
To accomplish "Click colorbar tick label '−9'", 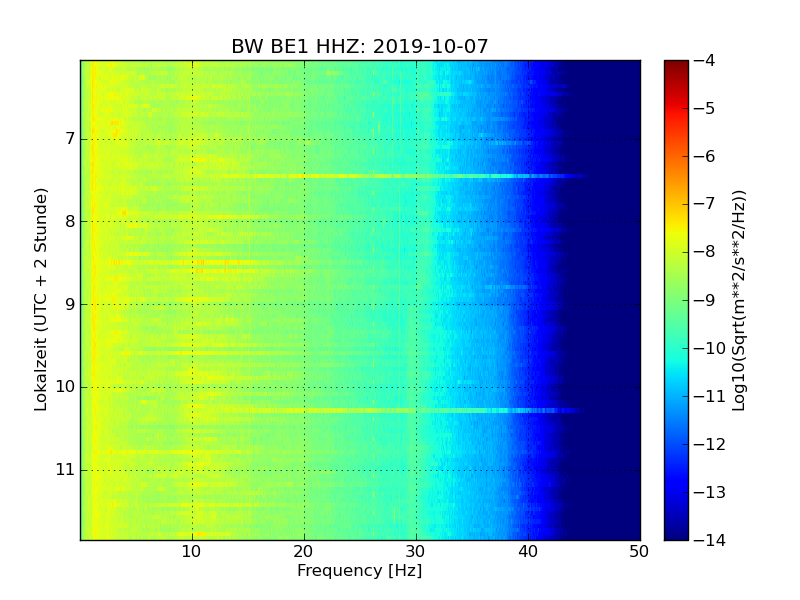I will tap(705, 300).
